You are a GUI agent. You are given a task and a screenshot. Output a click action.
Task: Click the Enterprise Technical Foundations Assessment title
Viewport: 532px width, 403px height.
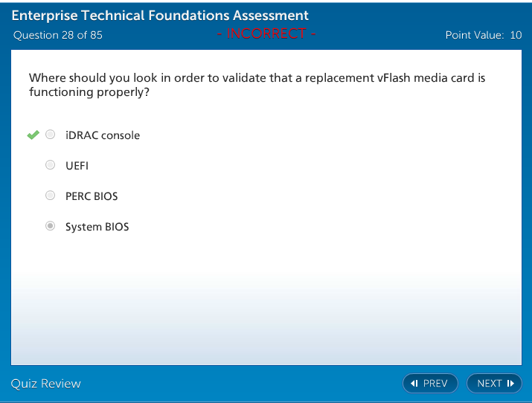tap(160, 16)
